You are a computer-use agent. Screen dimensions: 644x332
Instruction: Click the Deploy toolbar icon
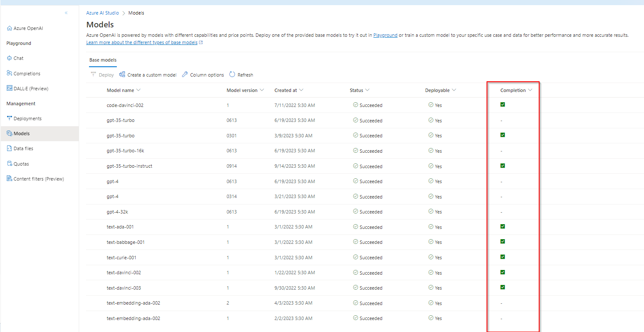click(93, 74)
